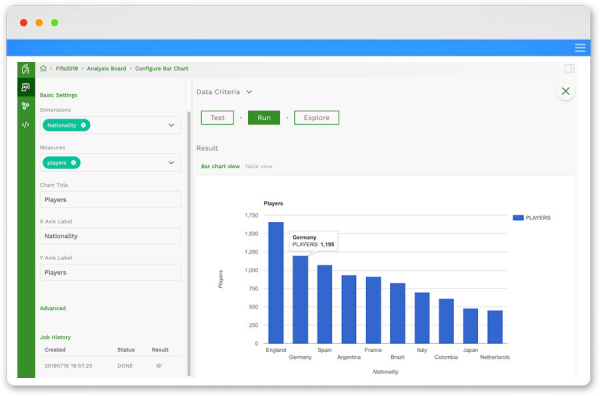Open Analysis Board breadcrumb link
Viewport: 600px width, 396px height.
pos(106,68)
